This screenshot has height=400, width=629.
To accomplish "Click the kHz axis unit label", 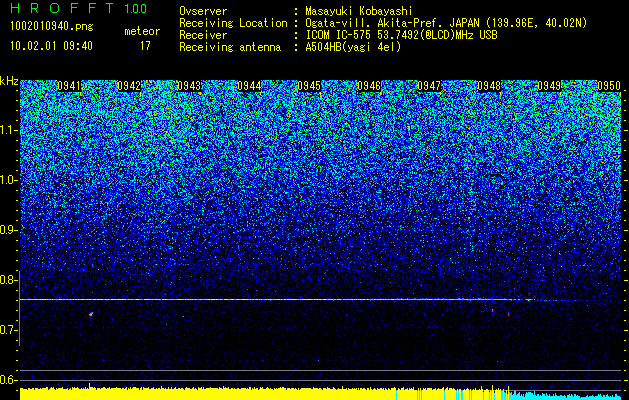I will click(9, 81).
